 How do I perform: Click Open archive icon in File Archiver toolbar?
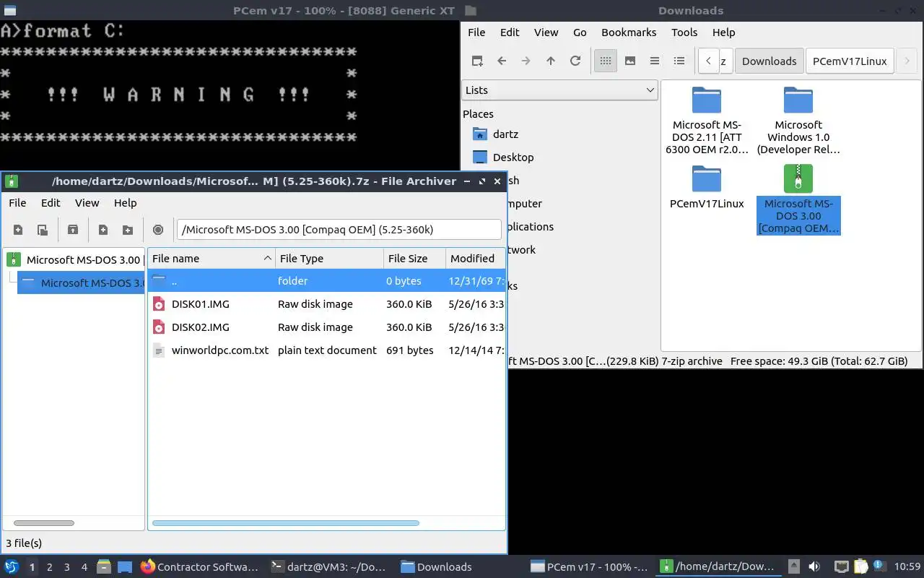(x=43, y=230)
